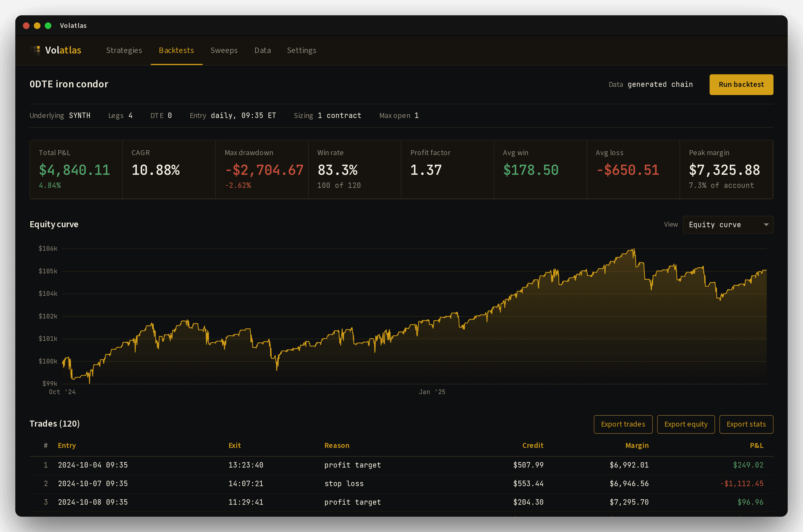The height and width of the screenshot is (532, 803).
Task: Click the Sizing 1 contract value
Action: tap(339, 116)
